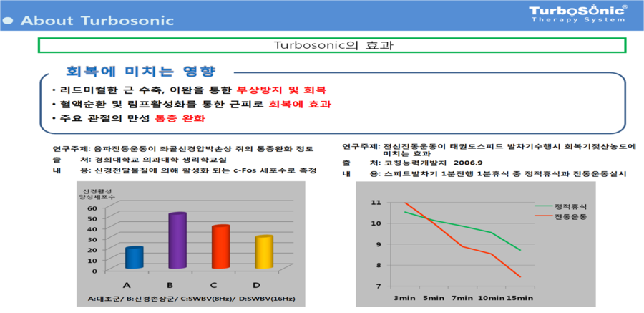Select the '회복에 미치는 영향' heading
Image resolution: width=644 pixels, height=313 pixels.
[140, 72]
